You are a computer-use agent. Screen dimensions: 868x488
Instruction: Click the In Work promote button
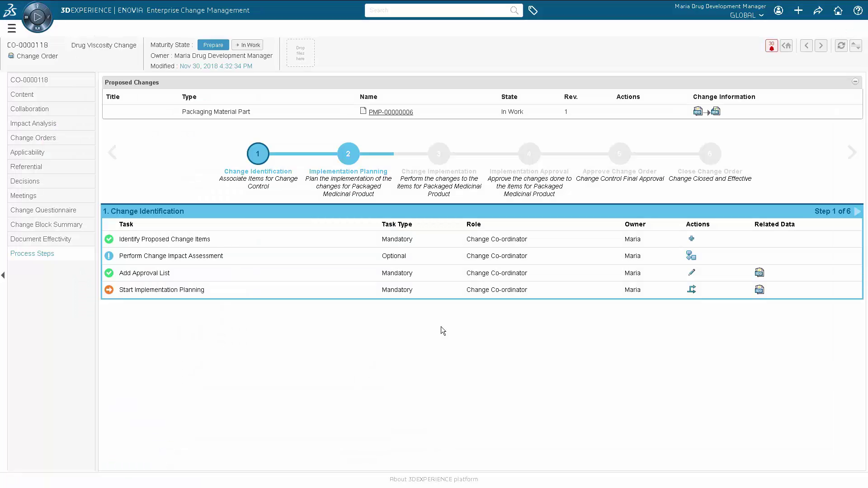tap(247, 45)
